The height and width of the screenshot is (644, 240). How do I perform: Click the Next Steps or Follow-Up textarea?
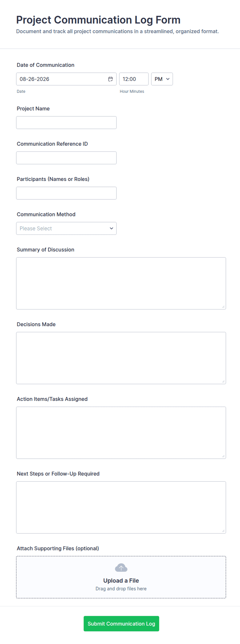121,507
